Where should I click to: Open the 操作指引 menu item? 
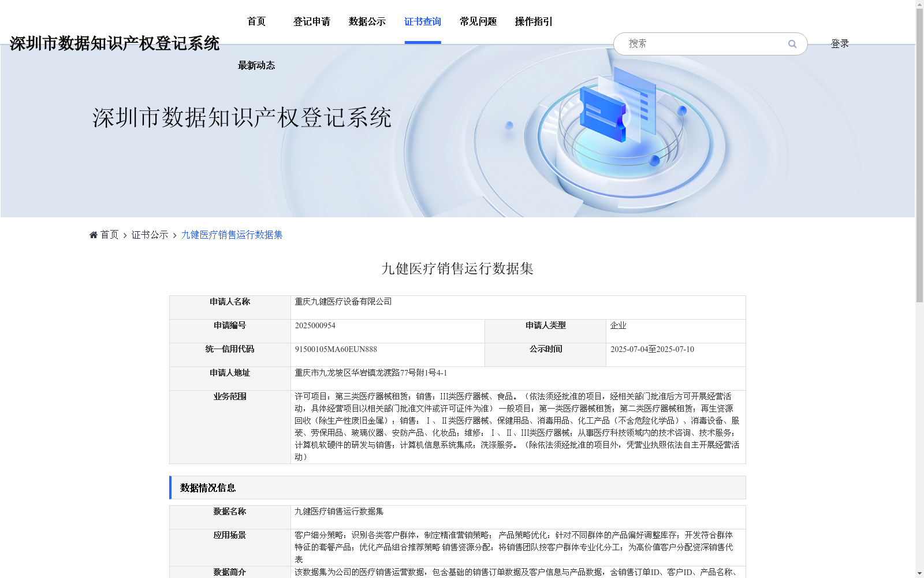[x=534, y=21]
